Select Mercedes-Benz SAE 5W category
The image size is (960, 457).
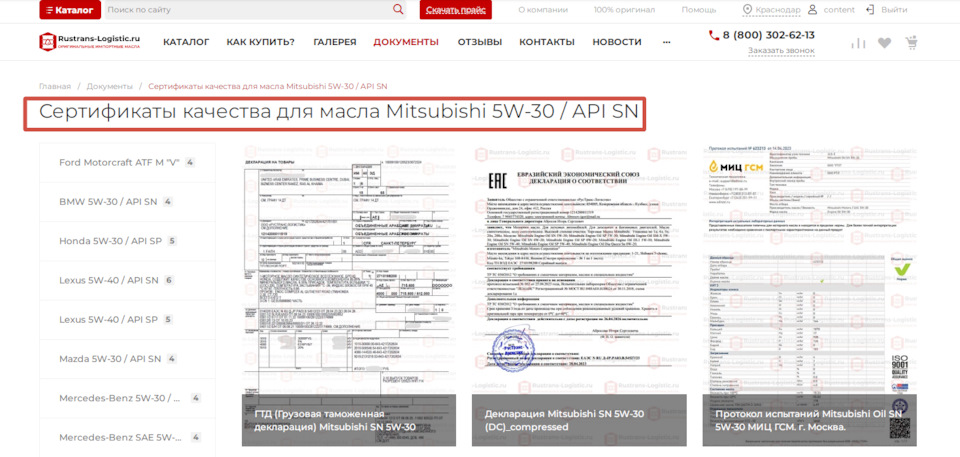click(x=127, y=437)
